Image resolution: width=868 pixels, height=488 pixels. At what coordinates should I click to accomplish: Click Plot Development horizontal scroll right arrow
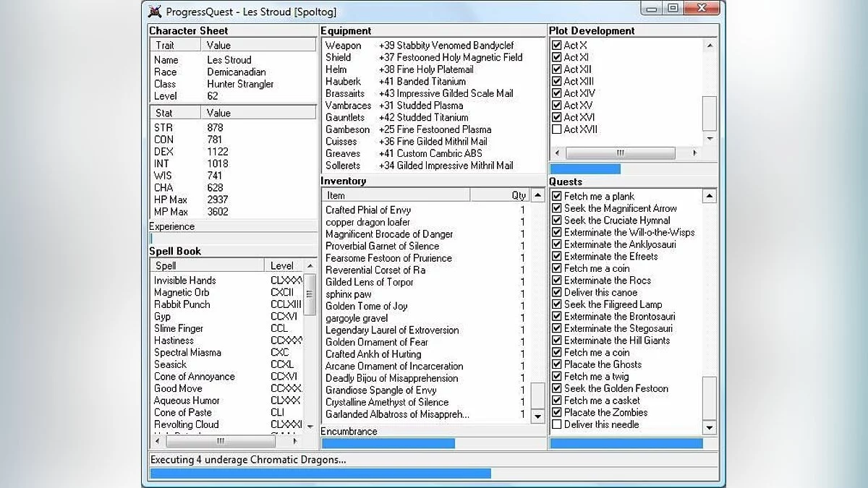[695, 153]
